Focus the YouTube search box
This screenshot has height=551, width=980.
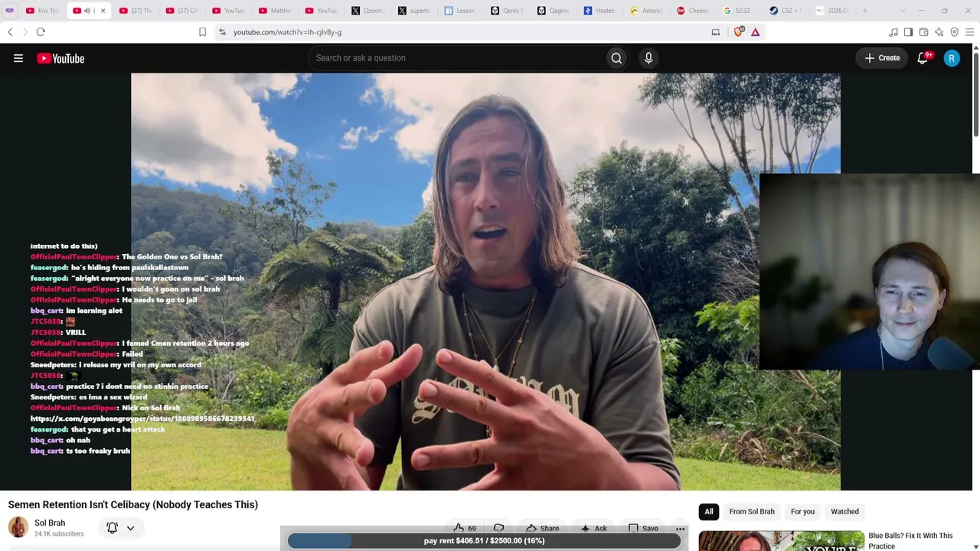pyautogui.click(x=456, y=58)
